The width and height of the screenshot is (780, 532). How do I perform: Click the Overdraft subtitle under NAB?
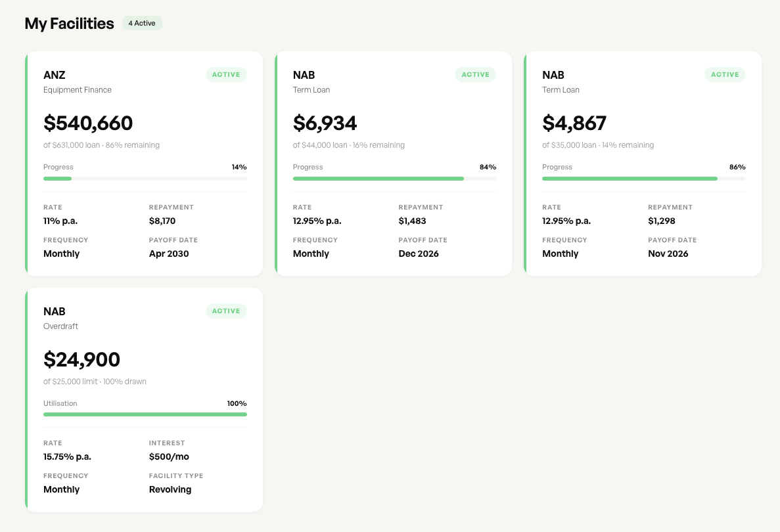(x=60, y=326)
